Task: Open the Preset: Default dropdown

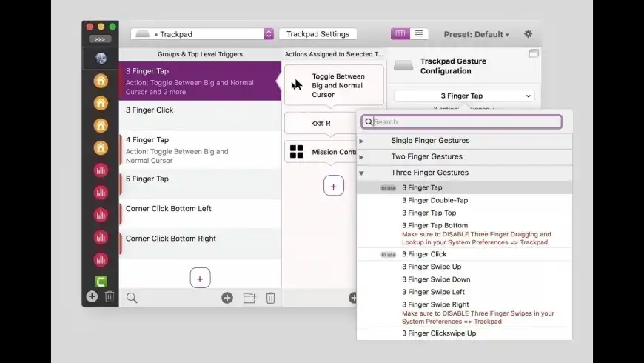Action: (476, 34)
